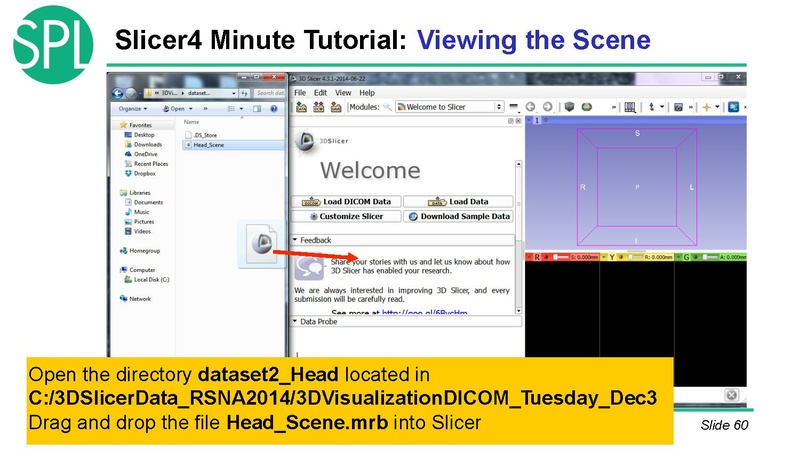
Task: Open the Organize dropdown in Explorer
Action: tap(133, 109)
